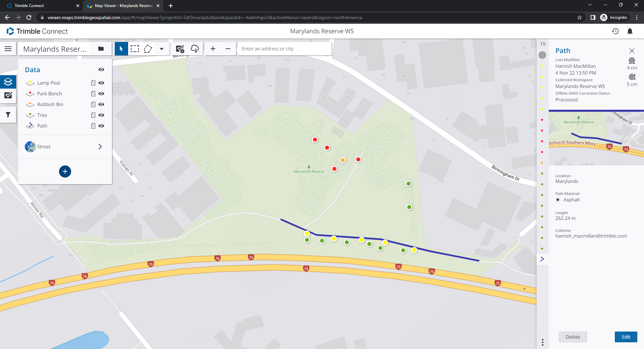Open the Layers panel in the left sidebar
644x349 pixels.
(x=8, y=82)
